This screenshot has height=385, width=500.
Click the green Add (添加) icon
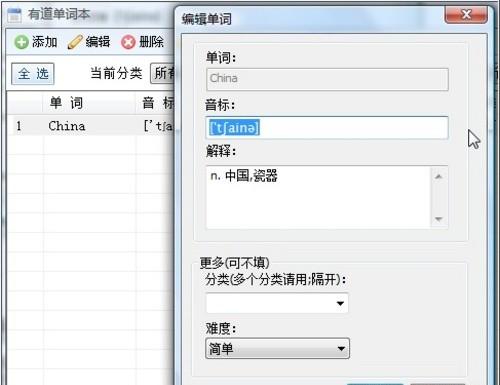[21, 42]
